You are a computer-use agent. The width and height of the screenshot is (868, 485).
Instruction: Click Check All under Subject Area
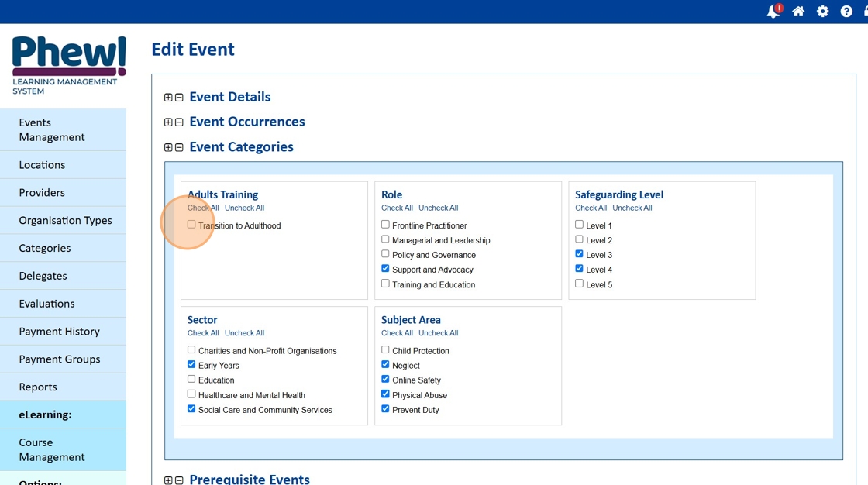pos(397,333)
